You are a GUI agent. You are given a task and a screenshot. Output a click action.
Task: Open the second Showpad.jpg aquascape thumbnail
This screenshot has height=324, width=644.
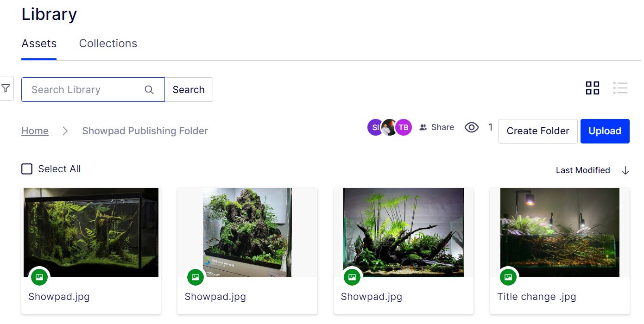point(247,232)
